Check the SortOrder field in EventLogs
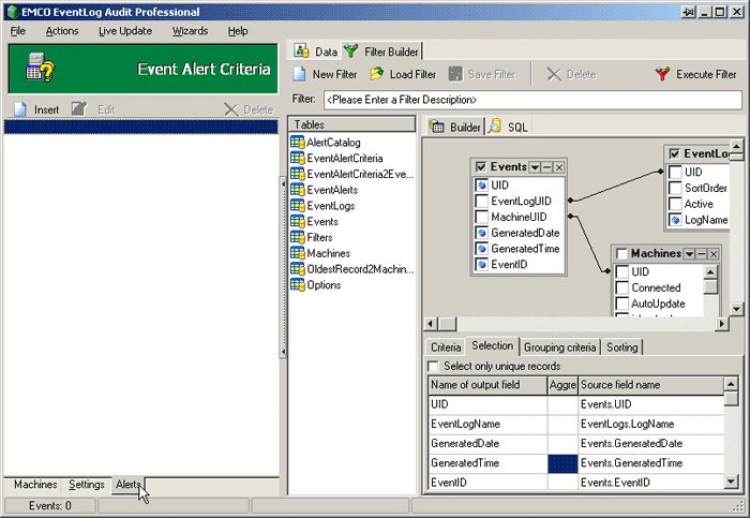Image resolution: width=750 pixels, height=518 pixels. (x=675, y=188)
